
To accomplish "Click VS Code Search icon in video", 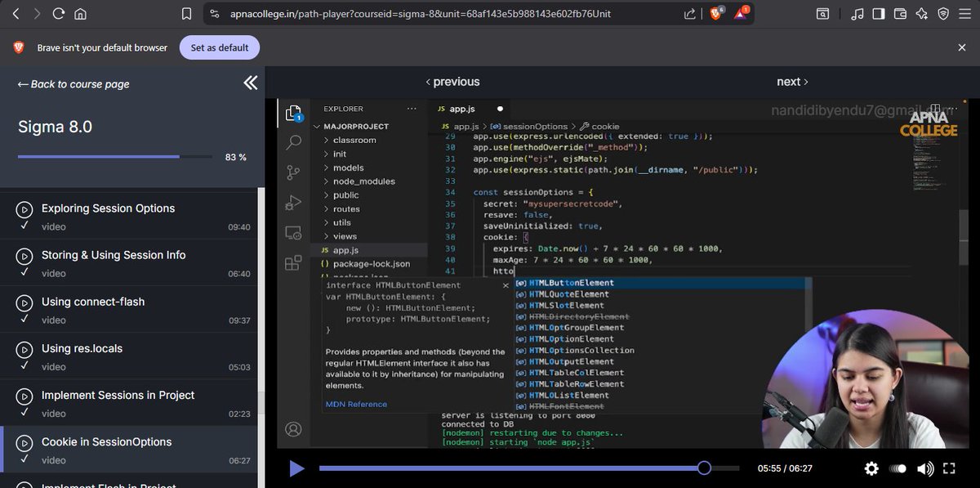I will (293, 142).
